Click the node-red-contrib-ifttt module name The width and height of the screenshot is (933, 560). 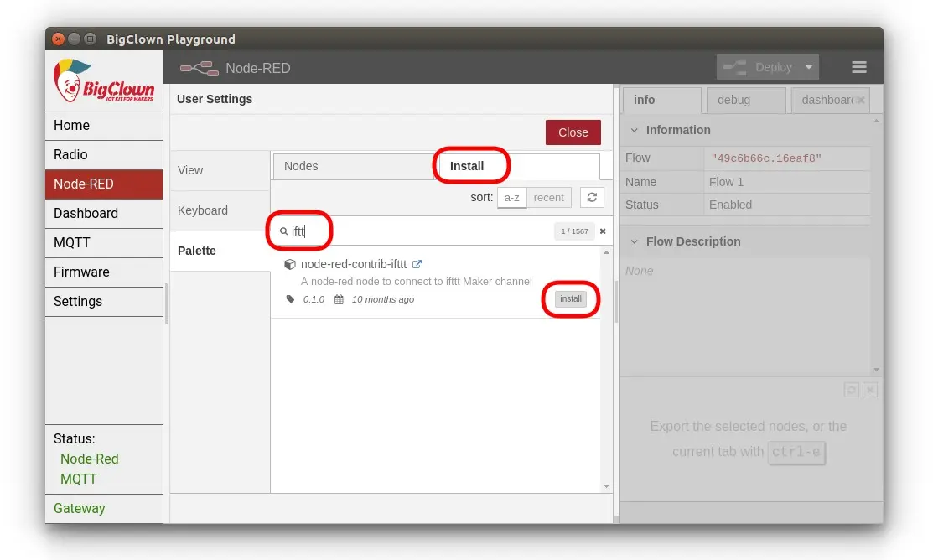point(354,264)
